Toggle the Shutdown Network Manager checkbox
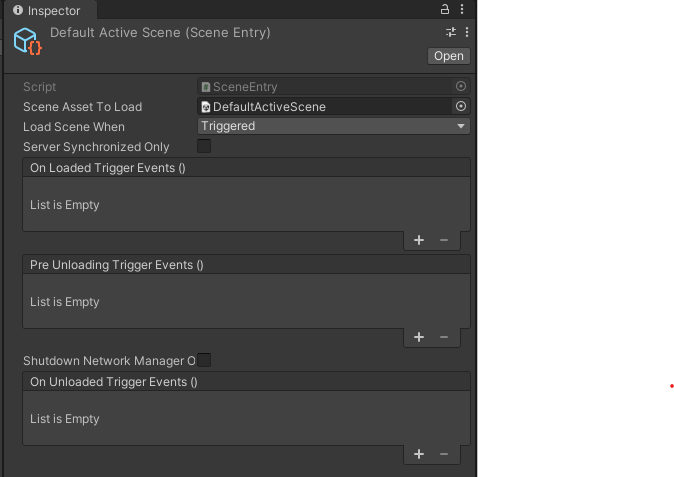Screen dimensions: 674x477 (204, 360)
